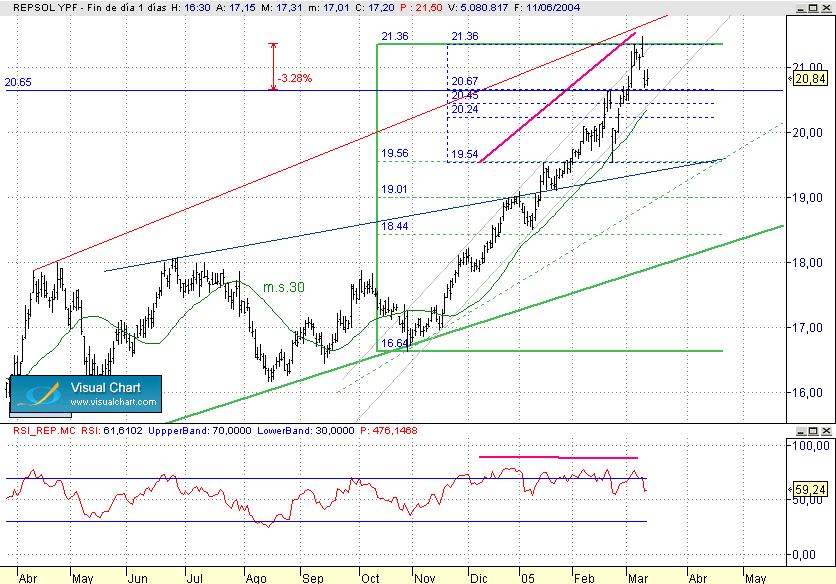
Task: Maximize the REPSOL YPF price chart panel
Action: pyautogui.click(x=813, y=8)
